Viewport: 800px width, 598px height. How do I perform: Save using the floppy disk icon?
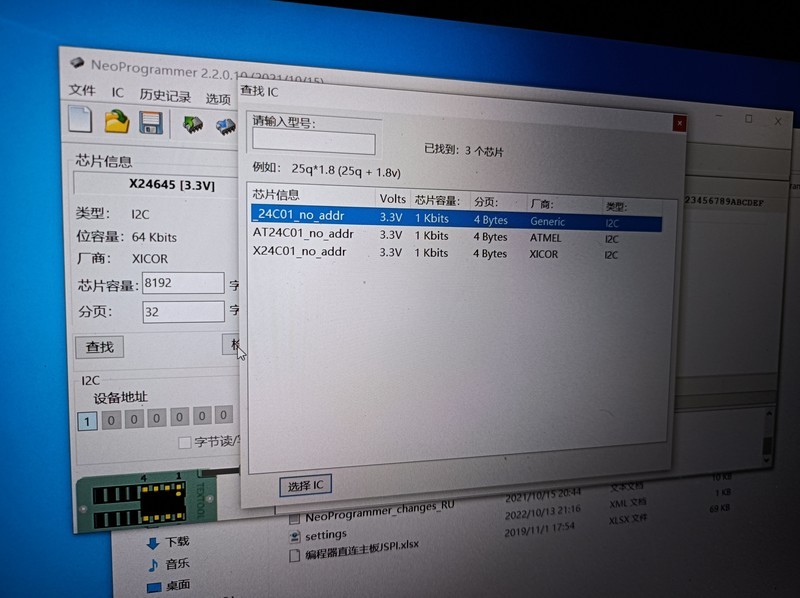[151, 124]
